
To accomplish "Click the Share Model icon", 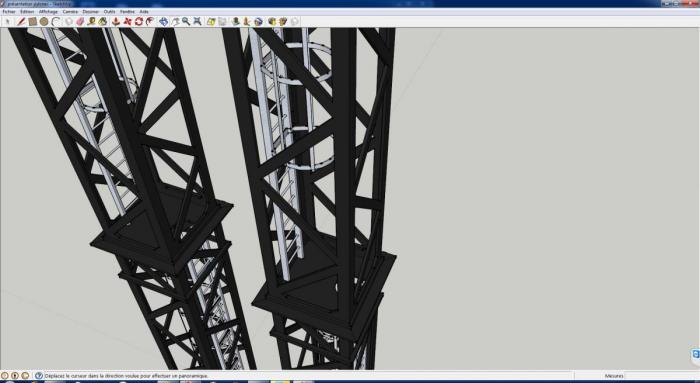I will [283, 21].
